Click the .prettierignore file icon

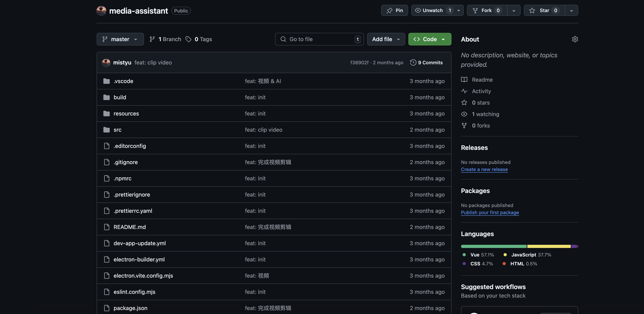(x=107, y=195)
